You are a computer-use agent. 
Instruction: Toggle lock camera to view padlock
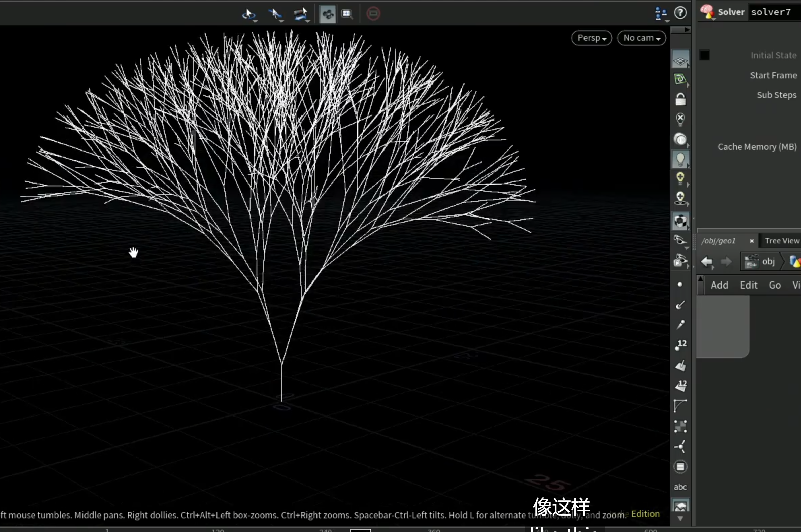coord(680,99)
